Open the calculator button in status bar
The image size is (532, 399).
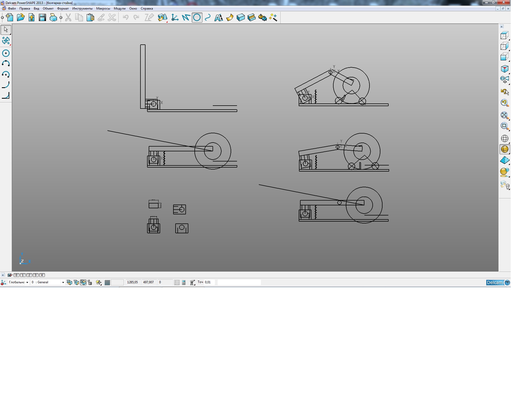coord(184,282)
